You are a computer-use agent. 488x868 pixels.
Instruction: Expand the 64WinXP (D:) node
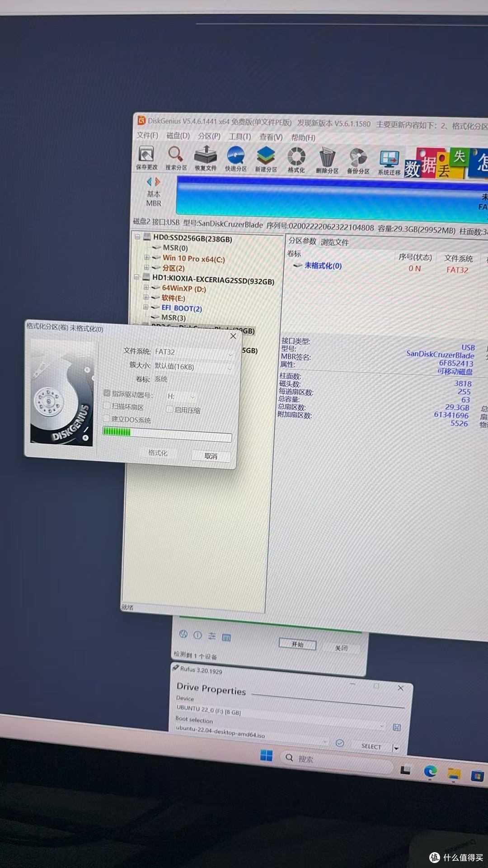tap(146, 287)
